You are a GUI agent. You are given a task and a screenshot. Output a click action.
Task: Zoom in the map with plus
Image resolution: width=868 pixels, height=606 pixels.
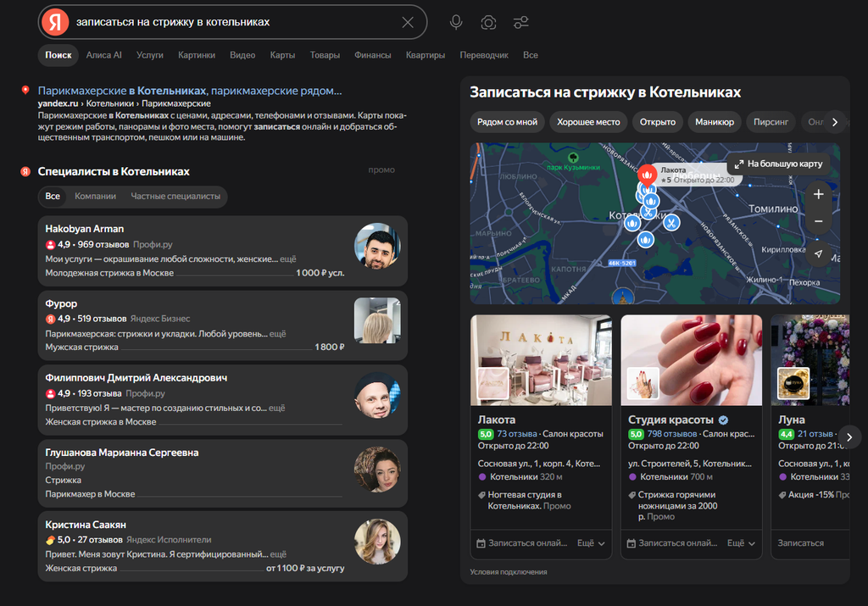(819, 194)
